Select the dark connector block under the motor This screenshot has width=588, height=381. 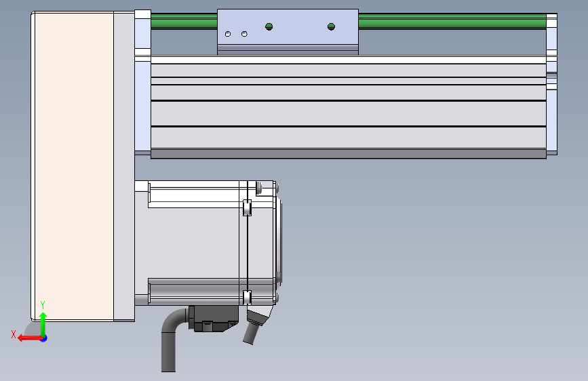[x=214, y=319]
